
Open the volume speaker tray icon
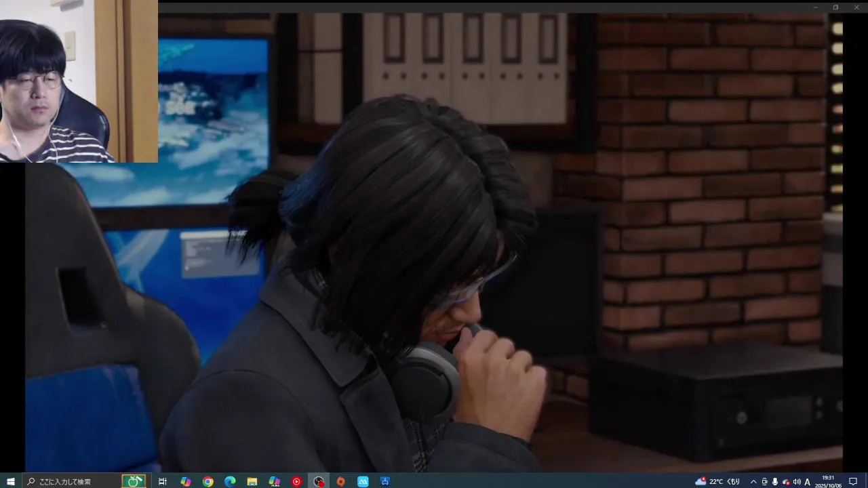point(797,481)
